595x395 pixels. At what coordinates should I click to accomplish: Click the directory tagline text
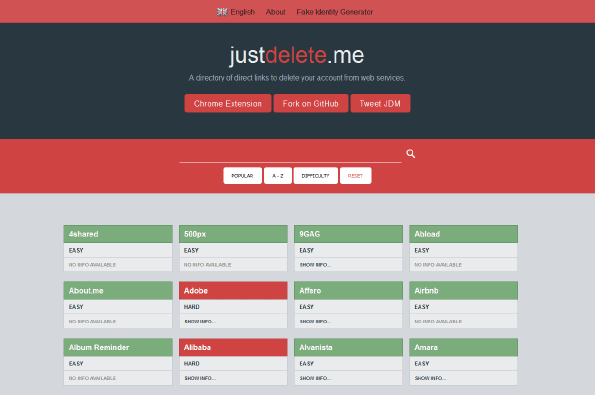[297, 78]
